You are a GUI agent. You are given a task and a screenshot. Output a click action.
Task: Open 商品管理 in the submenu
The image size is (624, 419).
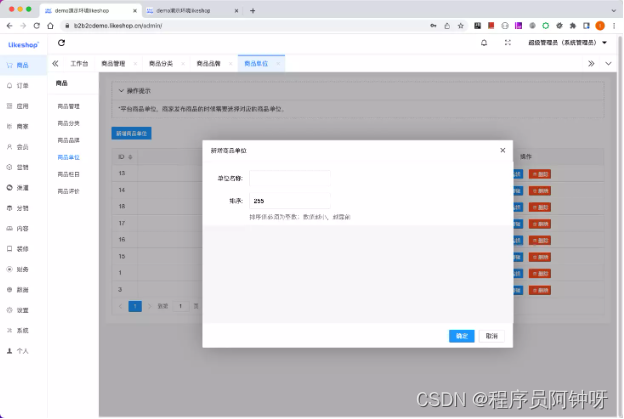[x=68, y=107]
